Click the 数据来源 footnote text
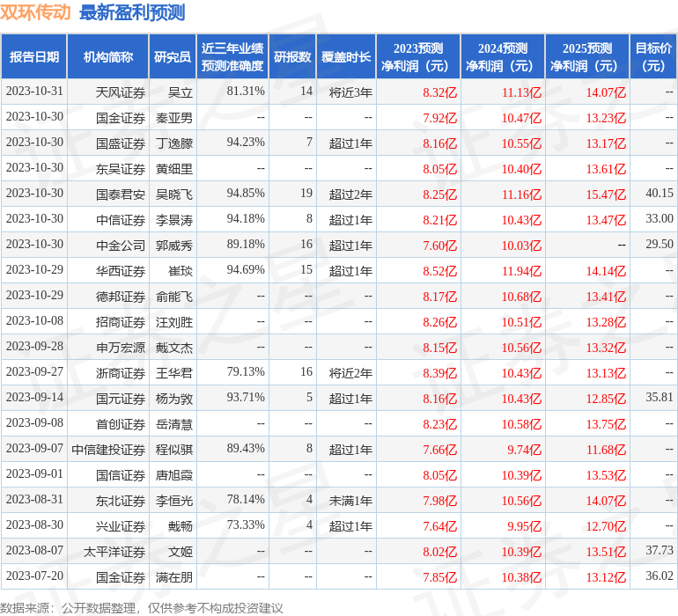The height and width of the screenshot is (616, 678). tap(142, 608)
